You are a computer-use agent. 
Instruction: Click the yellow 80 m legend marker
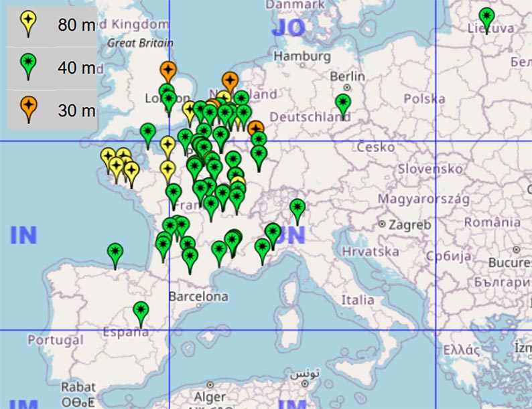(x=28, y=24)
